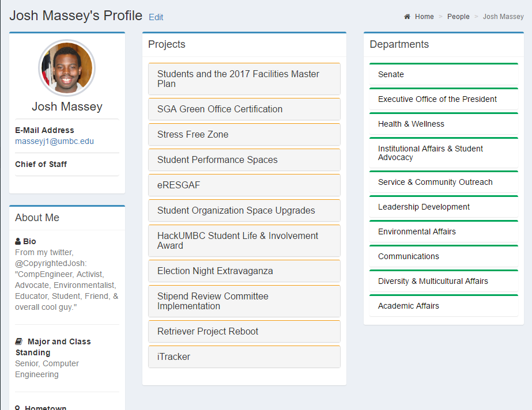The width and height of the screenshot is (532, 410).
Task: Click the Bio person icon
Action: 18,241
